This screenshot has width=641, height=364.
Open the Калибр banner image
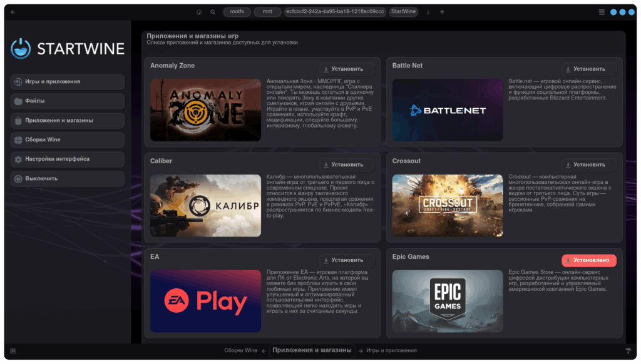tap(205, 206)
